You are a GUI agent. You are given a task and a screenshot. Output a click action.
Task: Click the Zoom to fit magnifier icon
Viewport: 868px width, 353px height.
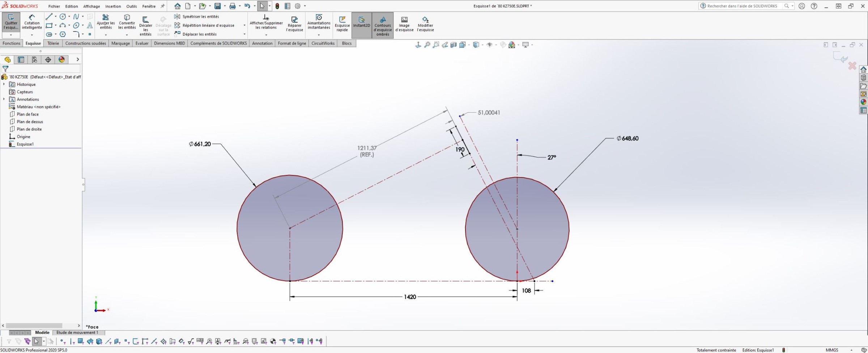point(427,45)
